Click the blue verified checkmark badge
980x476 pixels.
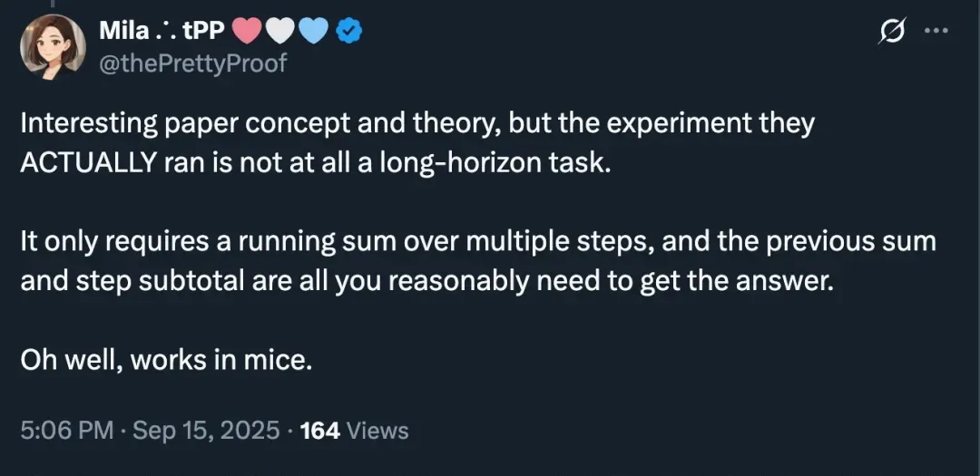pyautogui.click(x=351, y=32)
